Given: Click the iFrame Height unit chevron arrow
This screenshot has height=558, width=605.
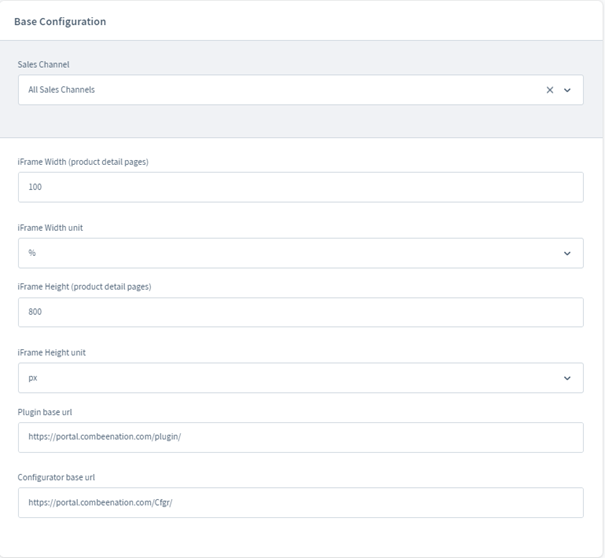Looking at the screenshot, I should (x=567, y=378).
